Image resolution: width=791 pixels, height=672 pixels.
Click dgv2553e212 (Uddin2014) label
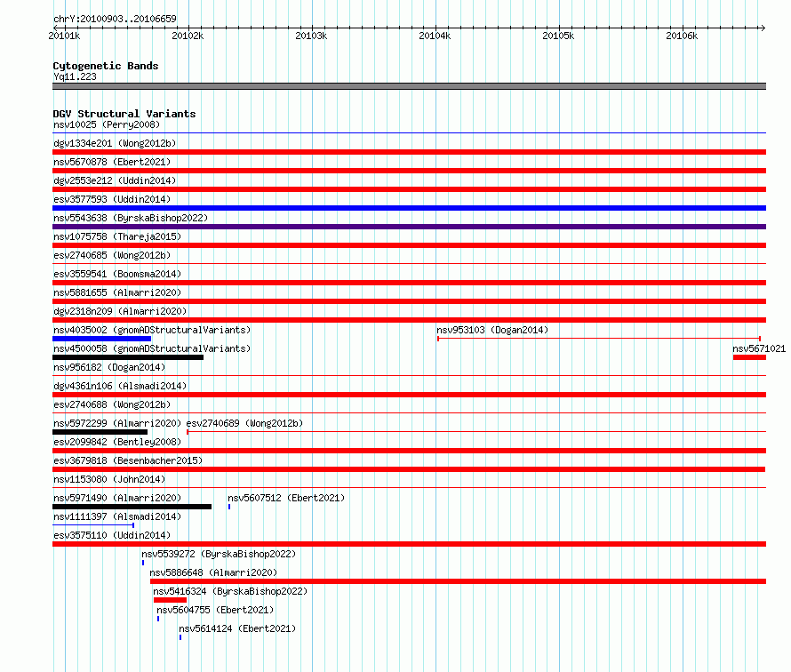[x=115, y=180]
